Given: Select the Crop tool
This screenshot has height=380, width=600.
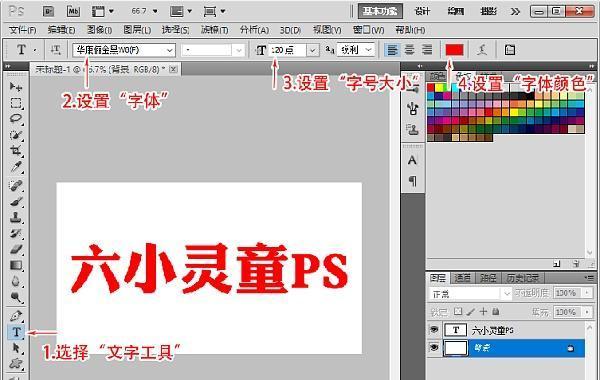Looking at the screenshot, I should pos(16,150).
